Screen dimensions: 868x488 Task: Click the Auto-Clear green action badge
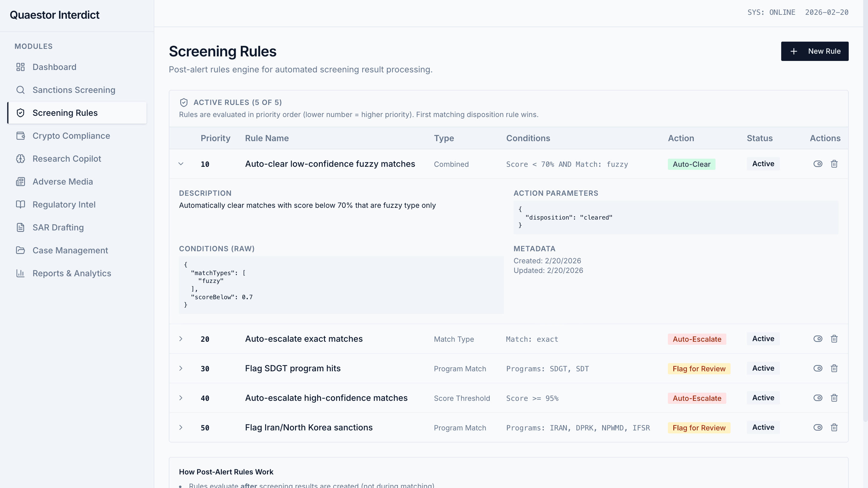pos(691,164)
